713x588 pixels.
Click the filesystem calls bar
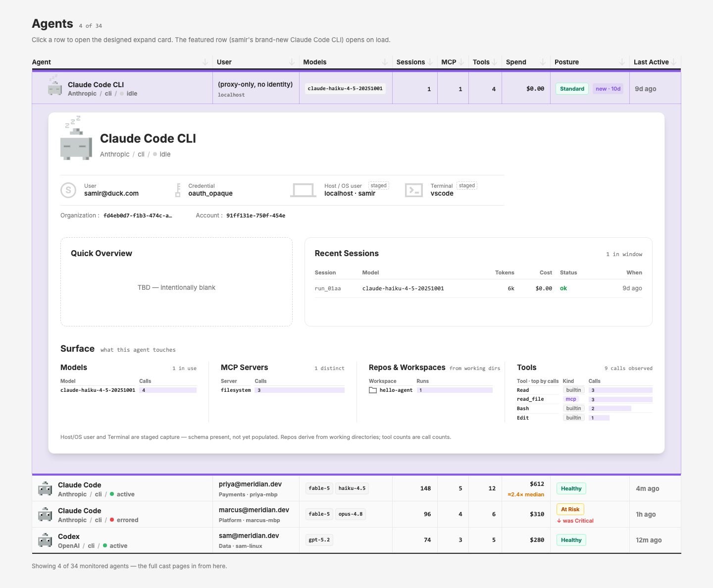[300, 390]
